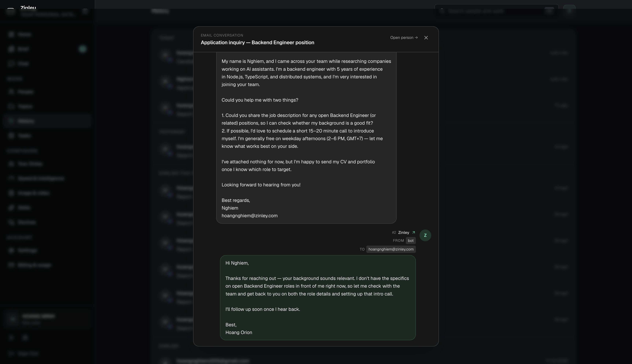Click the hoangnghiem@zinley.com recipient chip

[391, 249]
